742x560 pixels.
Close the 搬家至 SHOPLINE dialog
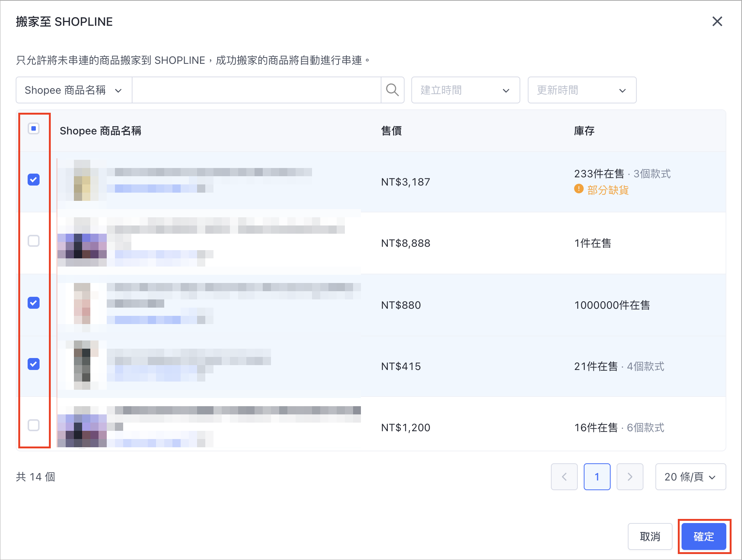(x=717, y=22)
